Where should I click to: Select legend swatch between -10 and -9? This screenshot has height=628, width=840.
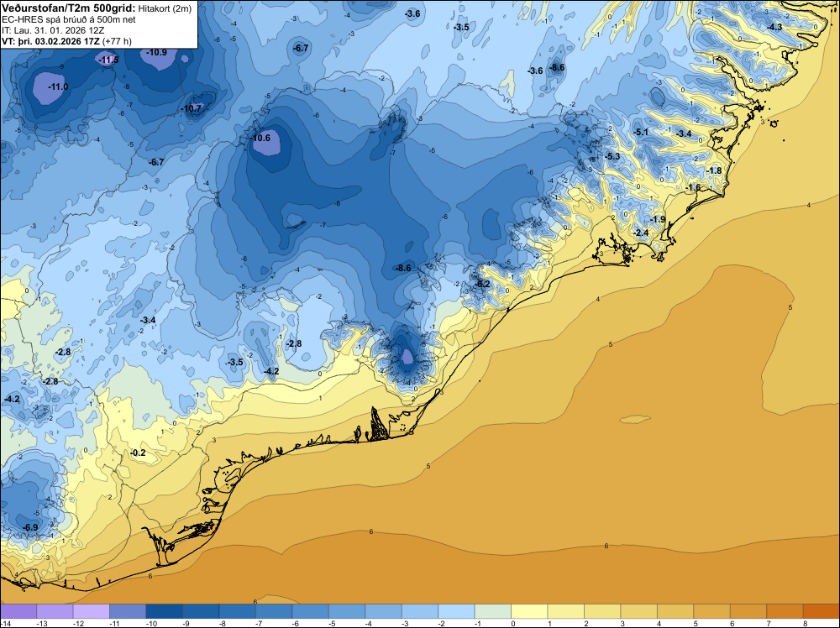165,611
